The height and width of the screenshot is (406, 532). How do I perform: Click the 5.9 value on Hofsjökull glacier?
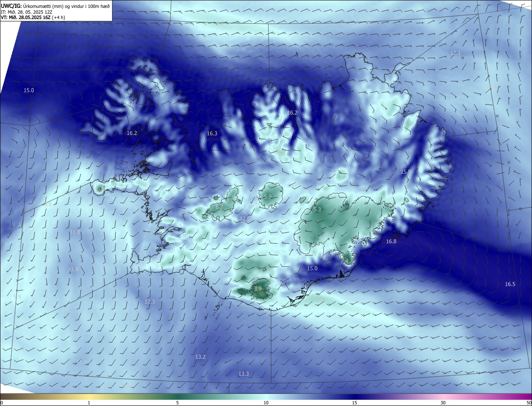268,197
